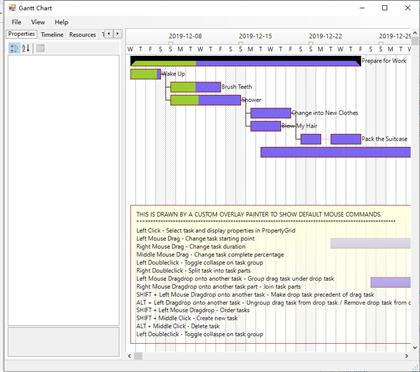This screenshot has width=420, height=372.
Task: Click the tab strip left scroll arrow
Action: [x=109, y=34]
